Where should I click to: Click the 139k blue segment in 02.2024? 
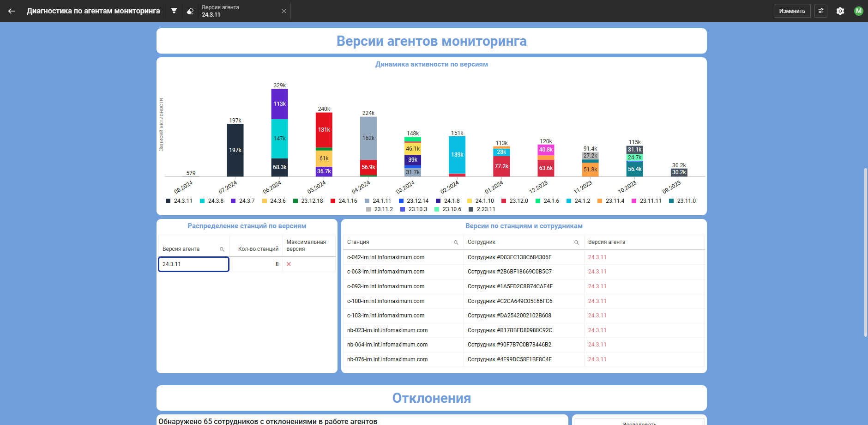pos(457,155)
